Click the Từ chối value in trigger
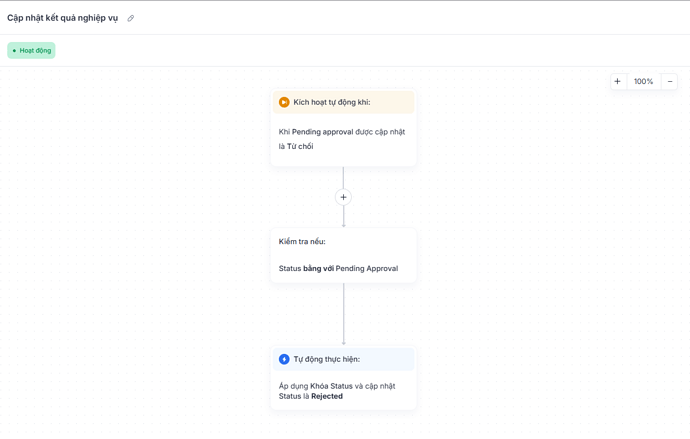Screen dimensions: 690x439 pyautogui.click(x=300, y=146)
